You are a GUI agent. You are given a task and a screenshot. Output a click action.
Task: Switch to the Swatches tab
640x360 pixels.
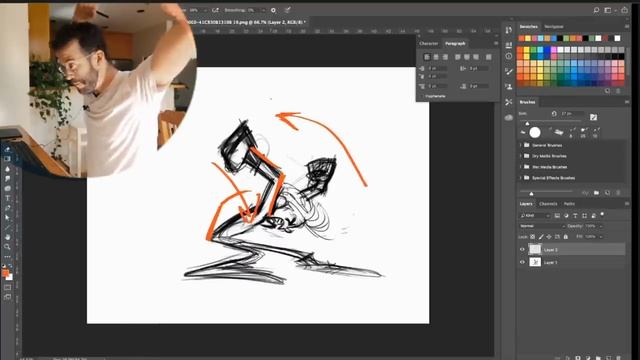(529, 27)
